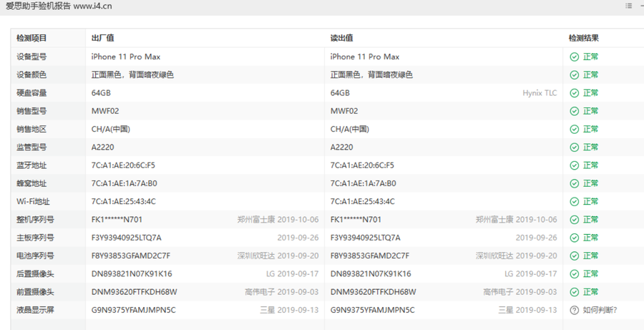644x330 pixels.
Task: Click A2220 in the 读出值 column
Action: [x=342, y=147]
